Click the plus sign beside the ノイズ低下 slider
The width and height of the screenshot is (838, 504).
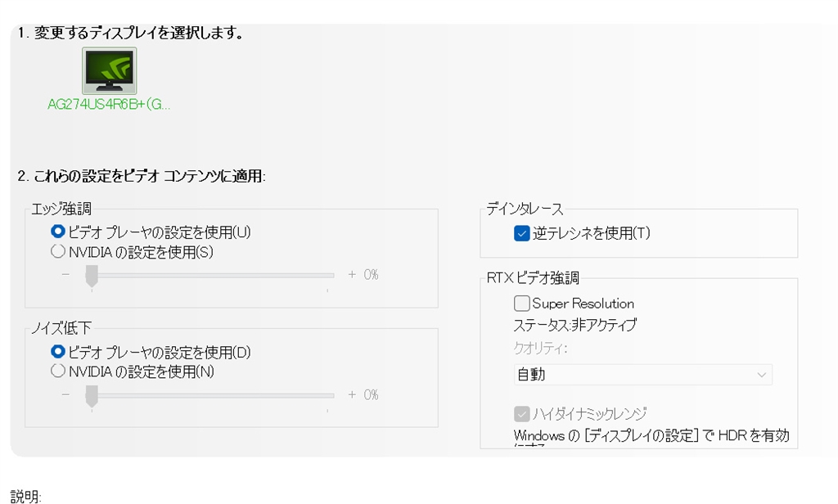point(352,395)
